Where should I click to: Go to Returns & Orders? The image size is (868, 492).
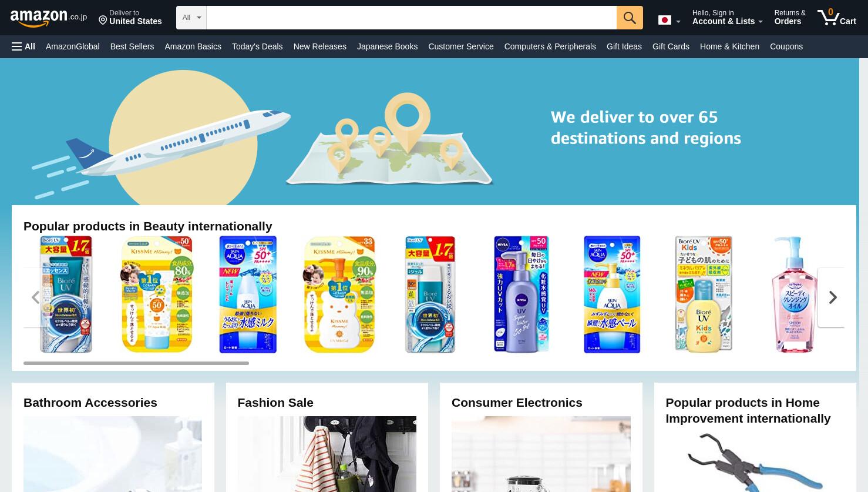[789, 18]
